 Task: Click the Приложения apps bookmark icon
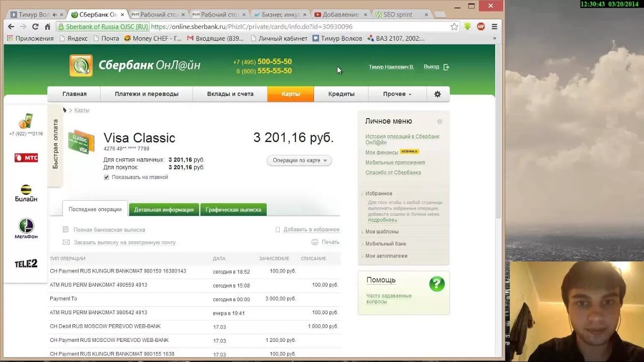pyautogui.click(x=10, y=38)
